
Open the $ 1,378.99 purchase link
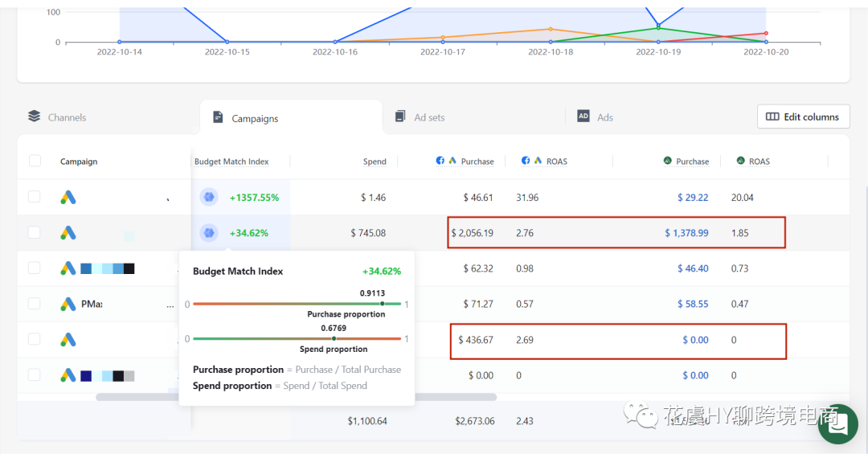(x=686, y=232)
